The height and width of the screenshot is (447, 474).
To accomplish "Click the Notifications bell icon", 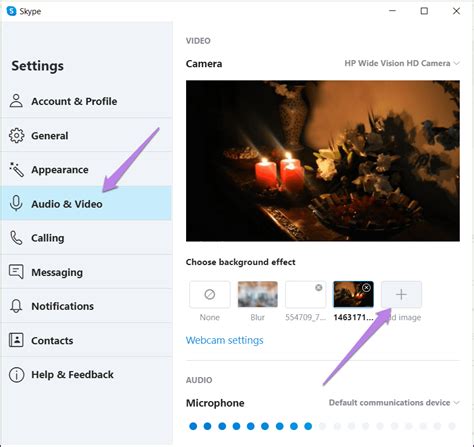I will click(16, 306).
